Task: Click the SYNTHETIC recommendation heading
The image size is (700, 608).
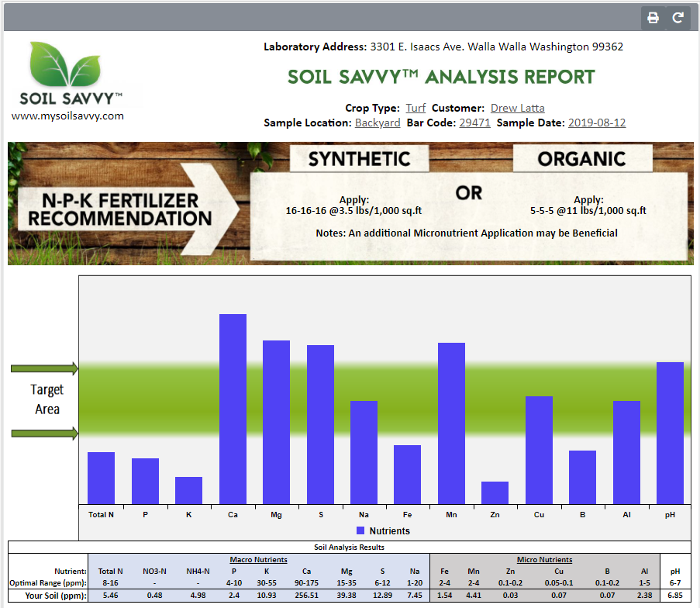Action: point(359,159)
